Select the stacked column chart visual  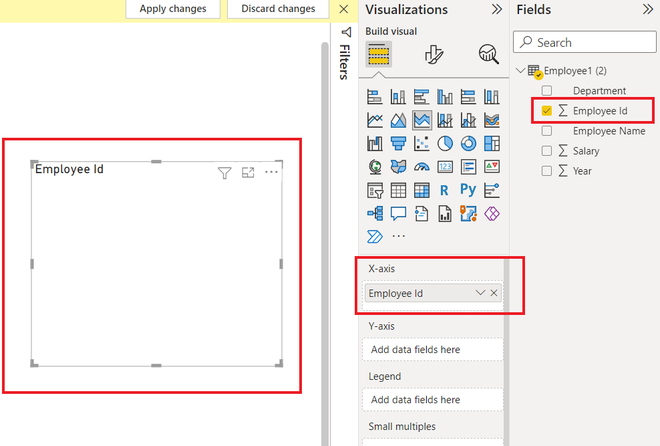coord(398,97)
